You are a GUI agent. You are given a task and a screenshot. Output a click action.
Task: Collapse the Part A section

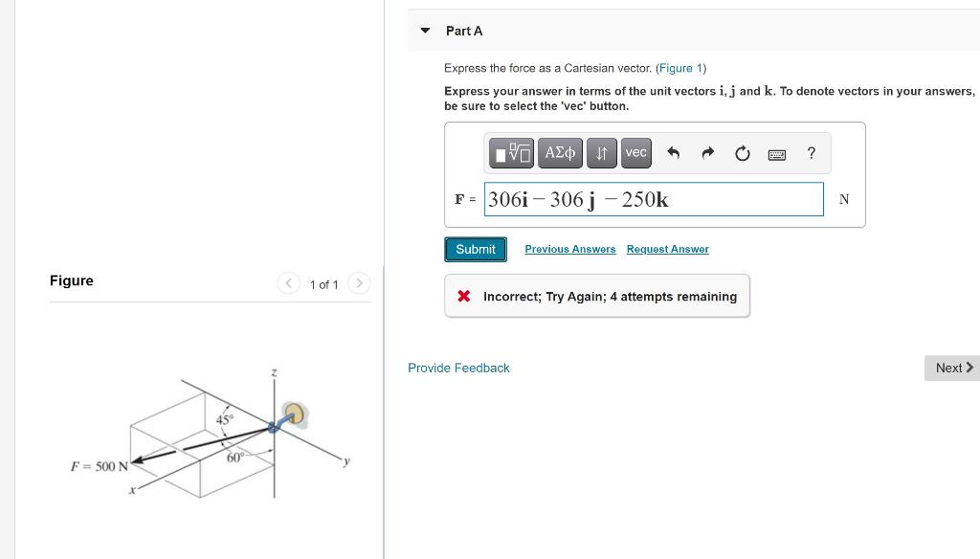point(424,30)
